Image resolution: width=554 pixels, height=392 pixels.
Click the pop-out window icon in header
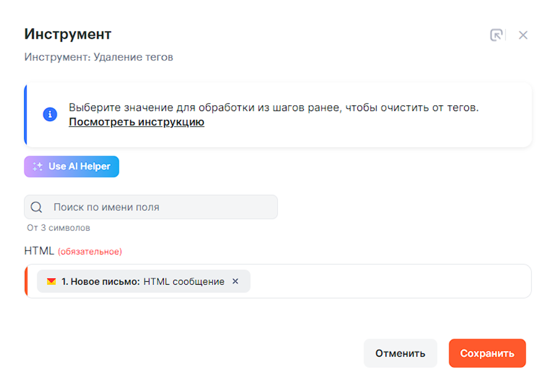click(x=496, y=35)
